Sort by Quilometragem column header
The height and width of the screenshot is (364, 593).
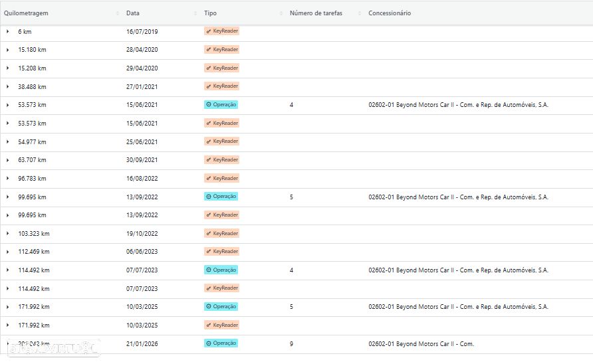point(26,13)
